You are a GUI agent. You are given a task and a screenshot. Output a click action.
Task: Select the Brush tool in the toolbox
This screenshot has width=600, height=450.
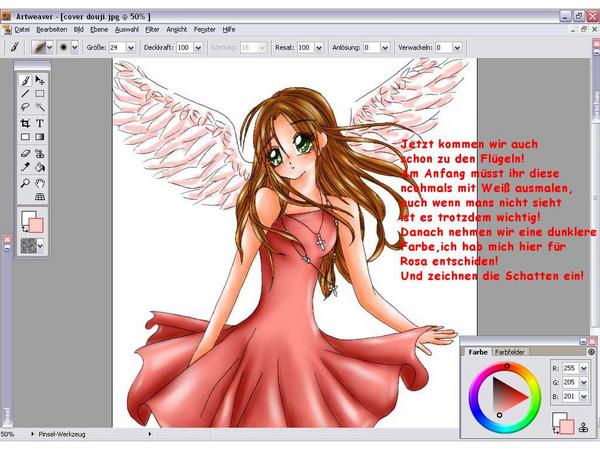click(25, 80)
